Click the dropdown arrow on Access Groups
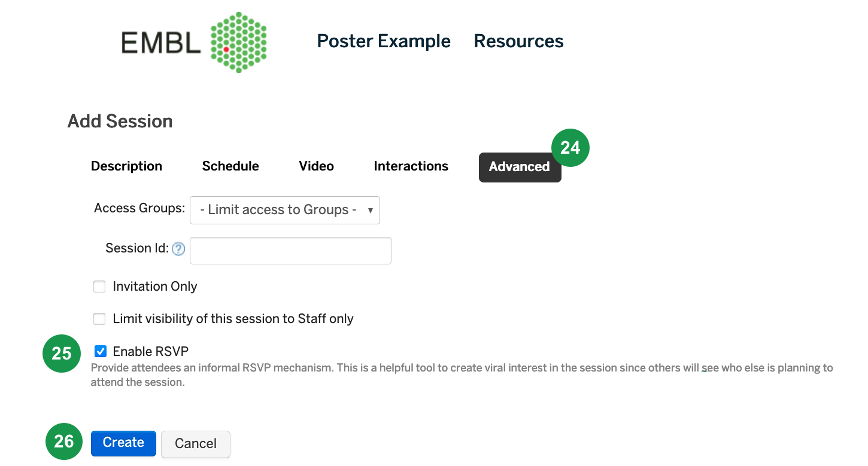868x466 pixels. (371, 210)
